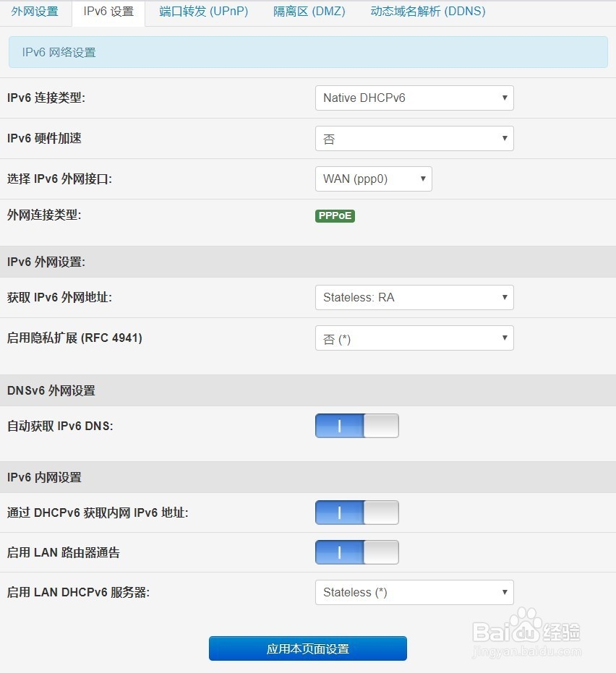
Task: Click the 外网连接类型 label
Action: 44,215
